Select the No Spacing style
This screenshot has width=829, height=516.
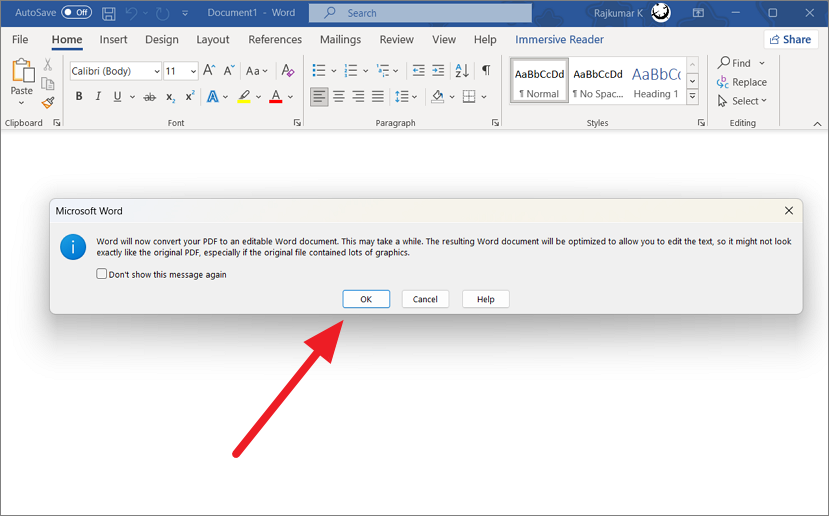[x=598, y=81]
